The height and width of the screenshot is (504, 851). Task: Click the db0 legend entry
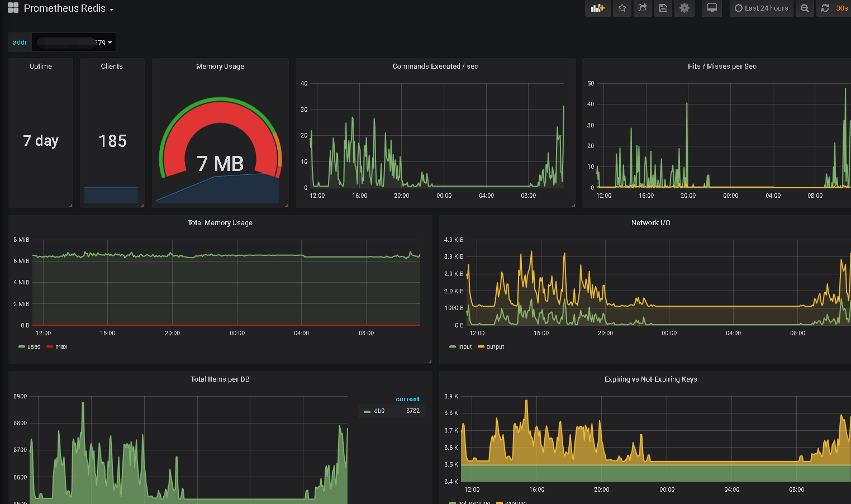coord(379,411)
